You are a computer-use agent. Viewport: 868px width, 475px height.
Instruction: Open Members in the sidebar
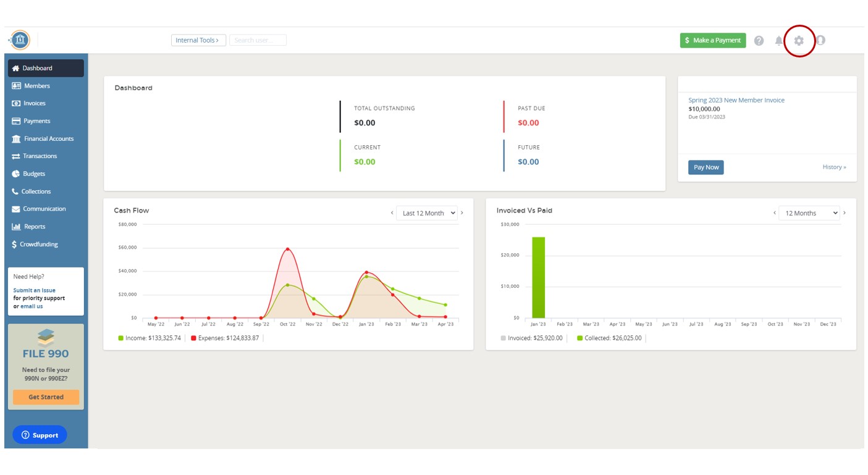coord(36,86)
